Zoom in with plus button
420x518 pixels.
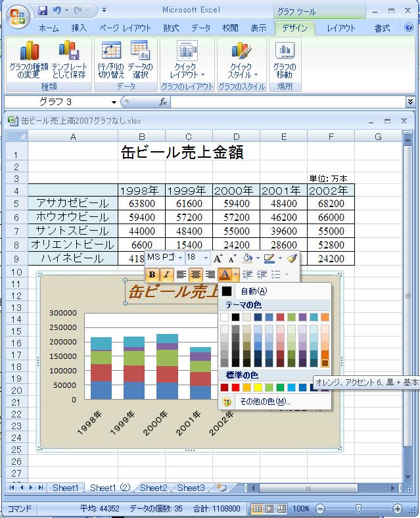(398, 509)
